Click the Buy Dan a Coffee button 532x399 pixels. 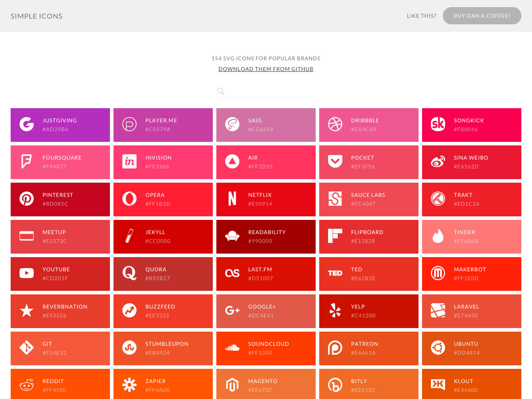pyautogui.click(x=482, y=16)
